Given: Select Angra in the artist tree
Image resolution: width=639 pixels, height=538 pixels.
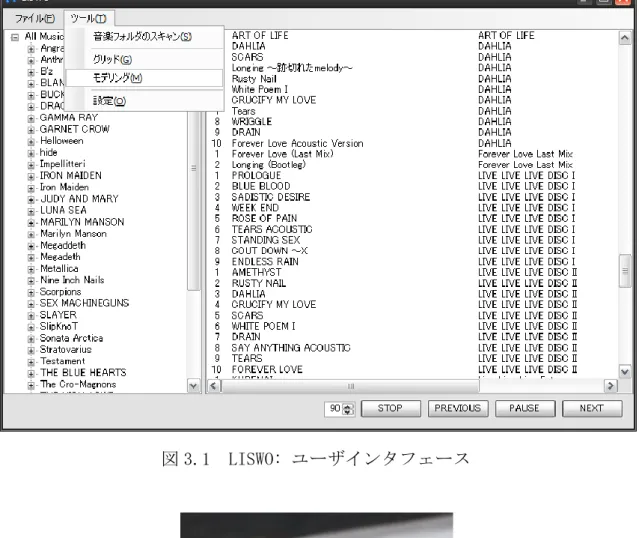Looking at the screenshot, I should [52, 49].
